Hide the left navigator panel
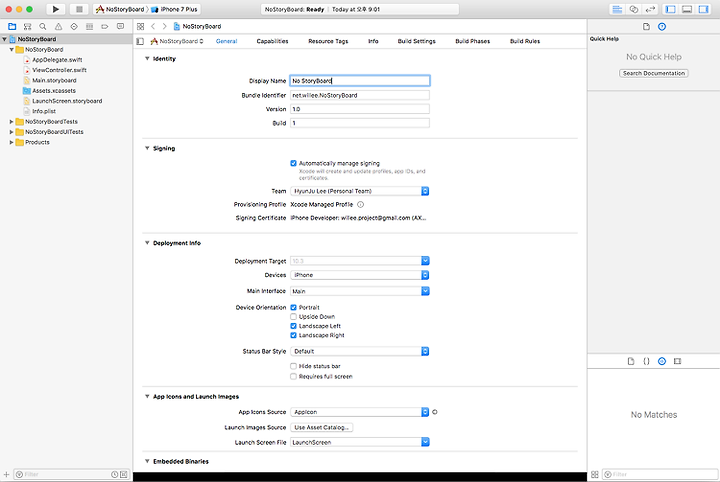720x482 pixels. tap(670, 9)
